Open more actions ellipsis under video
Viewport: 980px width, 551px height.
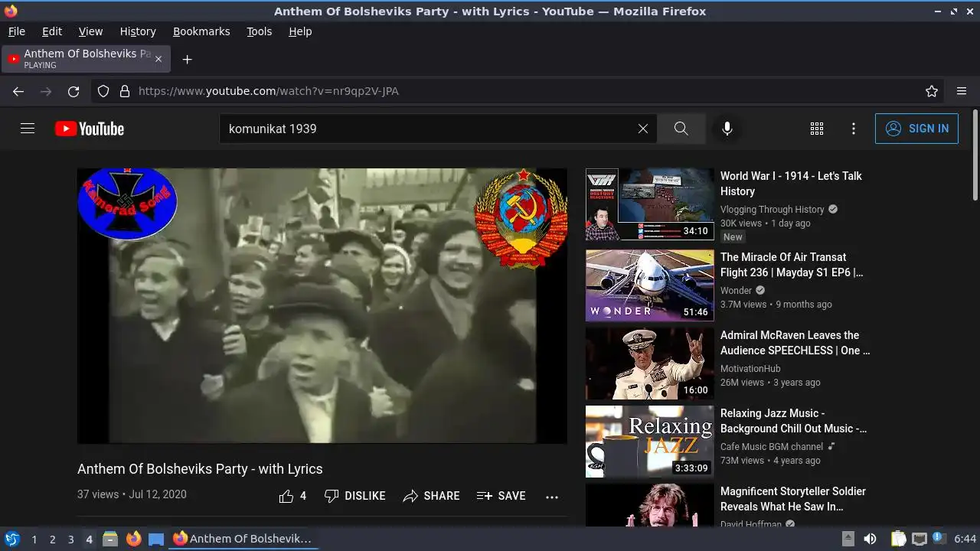[552, 496]
